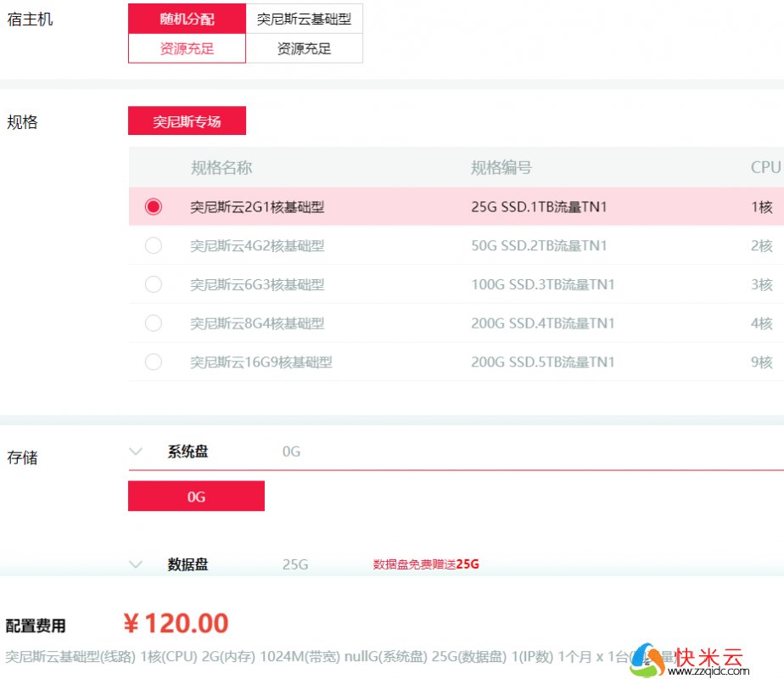Select the 随机分配 host option
784x679 pixels.
[187, 19]
